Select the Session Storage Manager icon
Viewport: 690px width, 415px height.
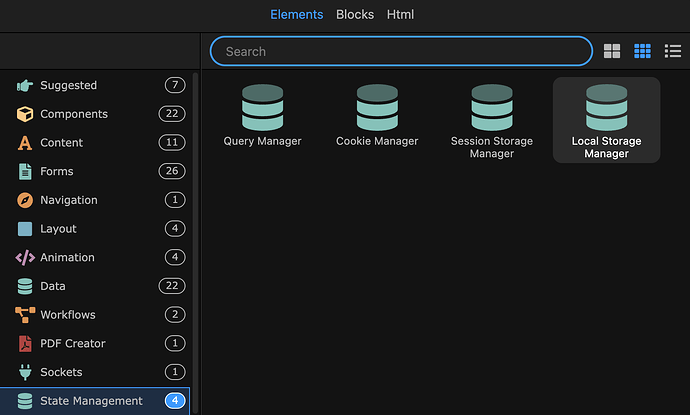point(492,107)
